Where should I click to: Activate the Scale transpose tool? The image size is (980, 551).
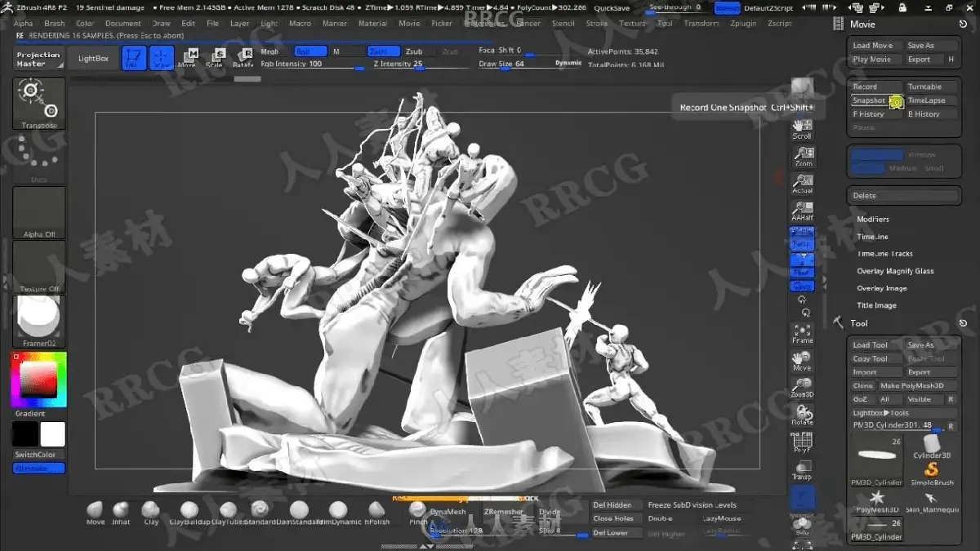[216, 57]
